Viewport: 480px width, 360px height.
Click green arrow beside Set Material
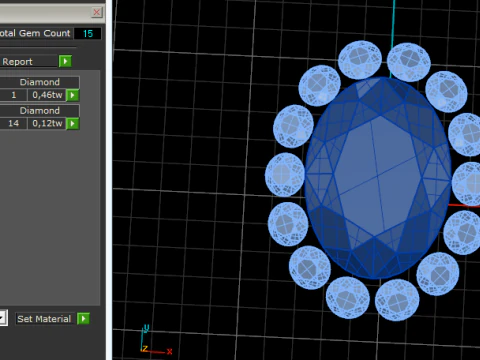pos(83,319)
